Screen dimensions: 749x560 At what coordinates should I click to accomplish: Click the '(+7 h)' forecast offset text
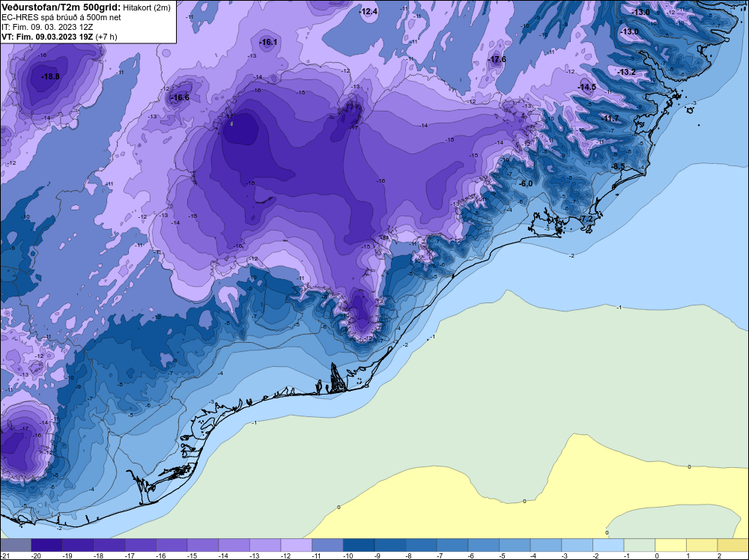pyautogui.click(x=106, y=37)
